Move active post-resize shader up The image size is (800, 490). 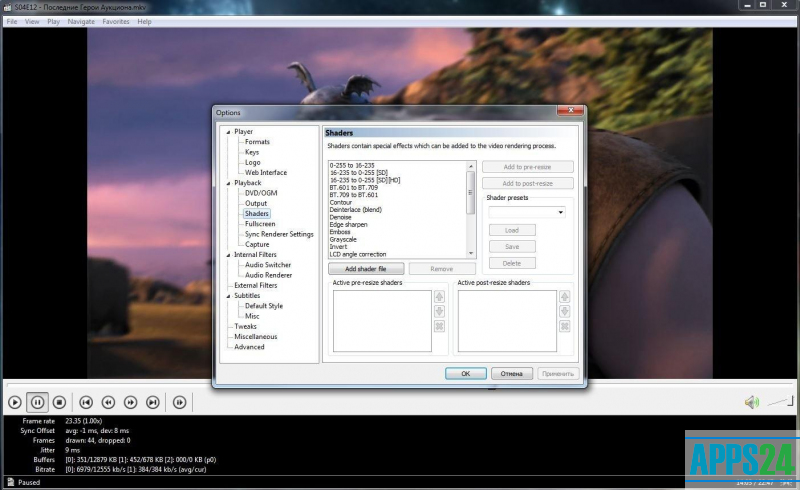click(565, 297)
